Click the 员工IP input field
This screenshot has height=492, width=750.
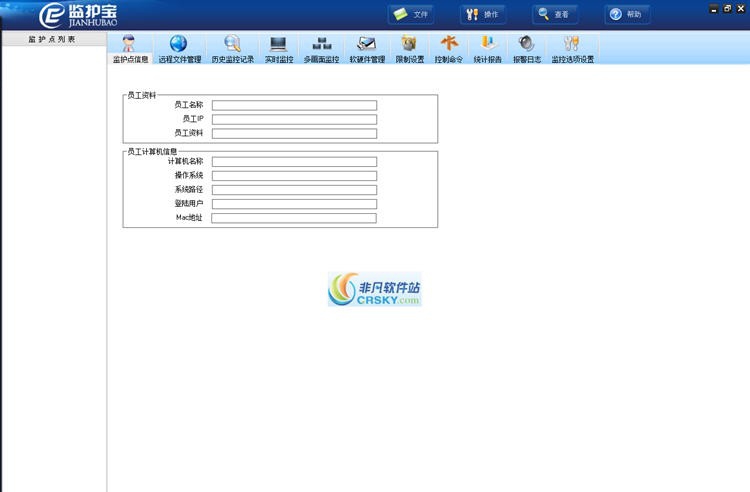coord(294,119)
